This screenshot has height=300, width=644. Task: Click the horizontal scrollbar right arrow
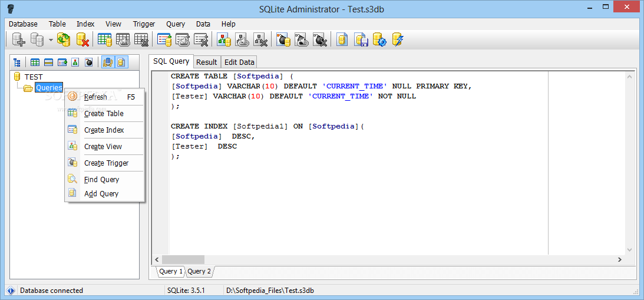tap(620, 259)
